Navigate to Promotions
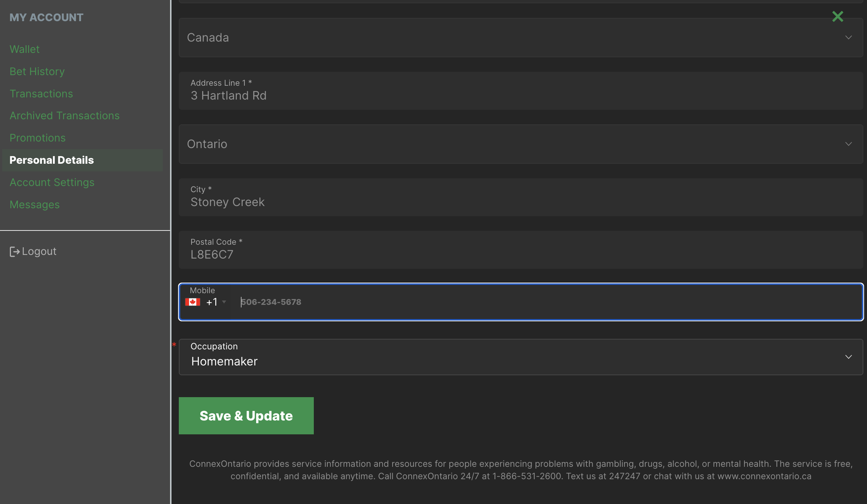867x504 pixels. pyautogui.click(x=38, y=138)
